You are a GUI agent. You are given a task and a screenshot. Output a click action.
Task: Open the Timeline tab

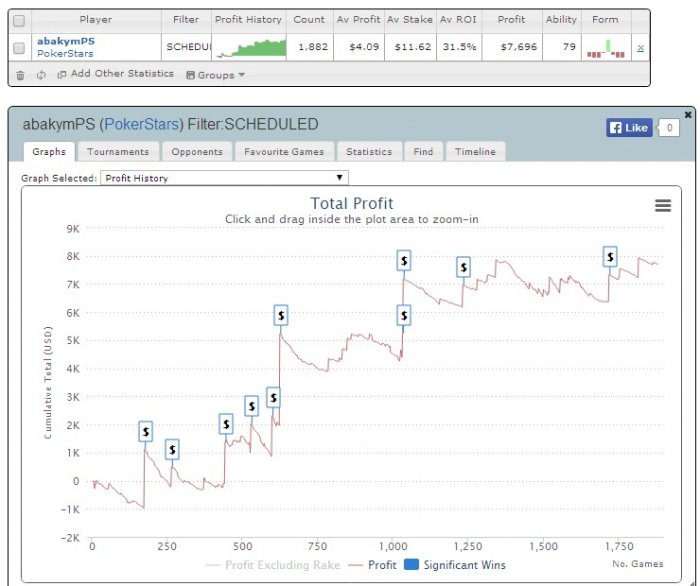[475, 152]
